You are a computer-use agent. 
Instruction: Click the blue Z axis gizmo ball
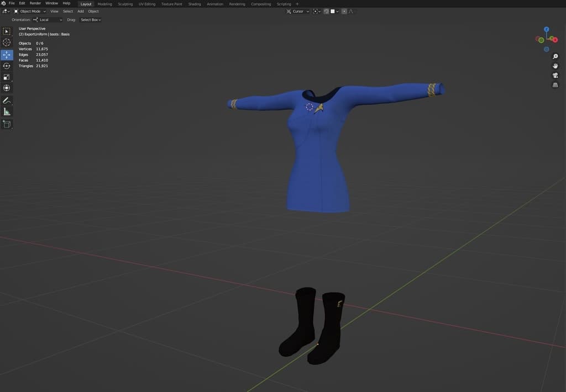pyautogui.click(x=546, y=29)
